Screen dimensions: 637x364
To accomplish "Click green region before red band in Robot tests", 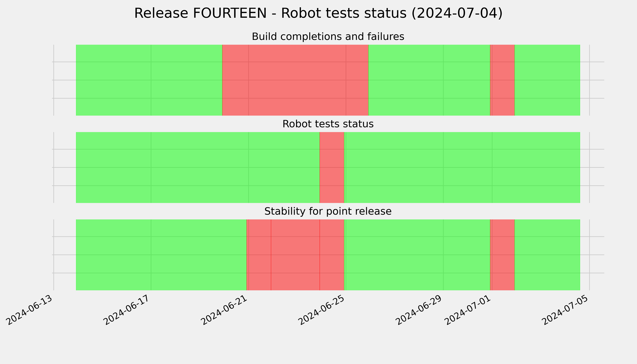I will 198,167.
